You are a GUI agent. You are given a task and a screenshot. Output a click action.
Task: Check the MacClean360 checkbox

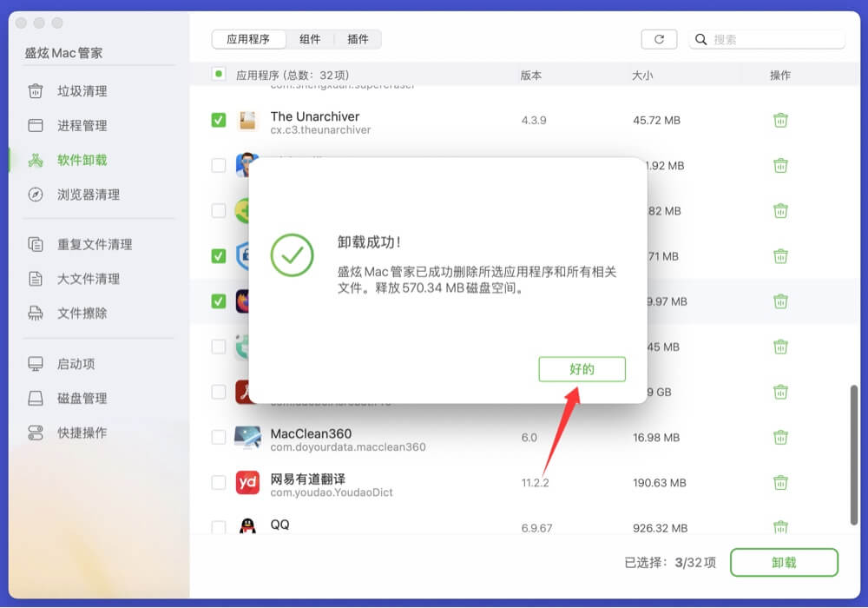[x=218, y=439]
